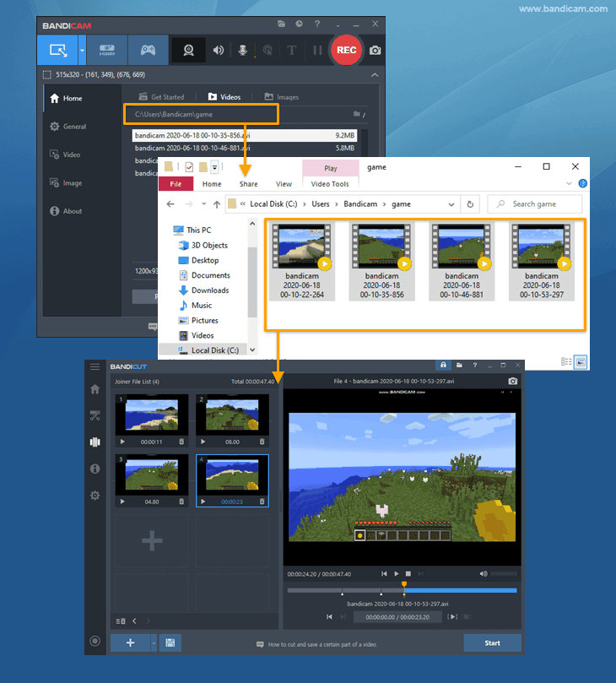
Task: Open Bandicam help question mark icon
Action: click(317, 24)
